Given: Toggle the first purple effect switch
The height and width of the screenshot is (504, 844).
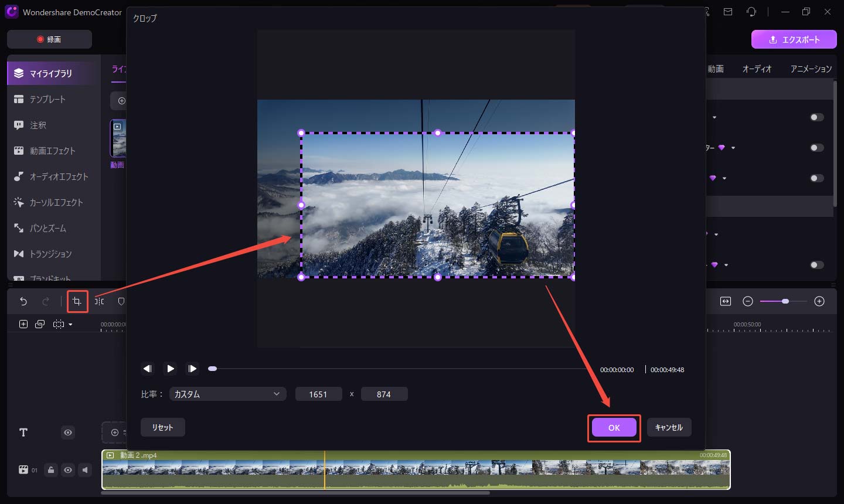Looking at the screenshot, I should click(817, 117).
